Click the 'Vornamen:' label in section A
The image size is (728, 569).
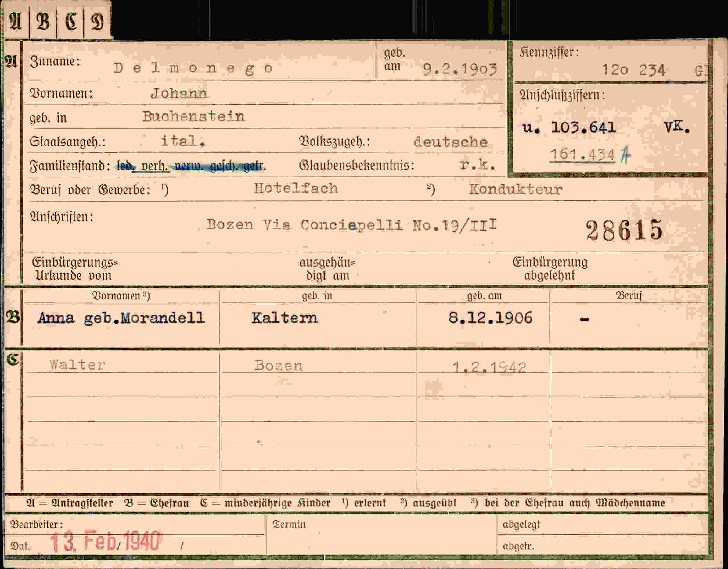[61, 93]
